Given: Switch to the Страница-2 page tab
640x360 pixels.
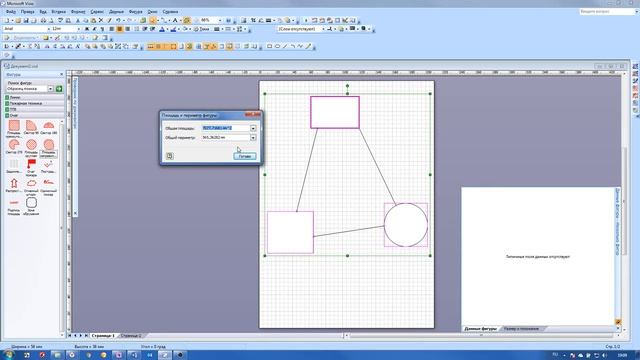Looking at the screenshot, I should point(131,336).
